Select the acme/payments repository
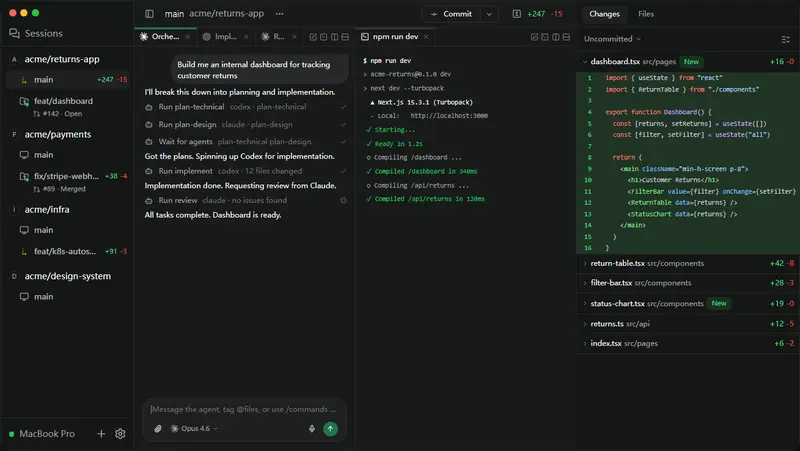This screenshot has width=800, height=451. point(58,134)
